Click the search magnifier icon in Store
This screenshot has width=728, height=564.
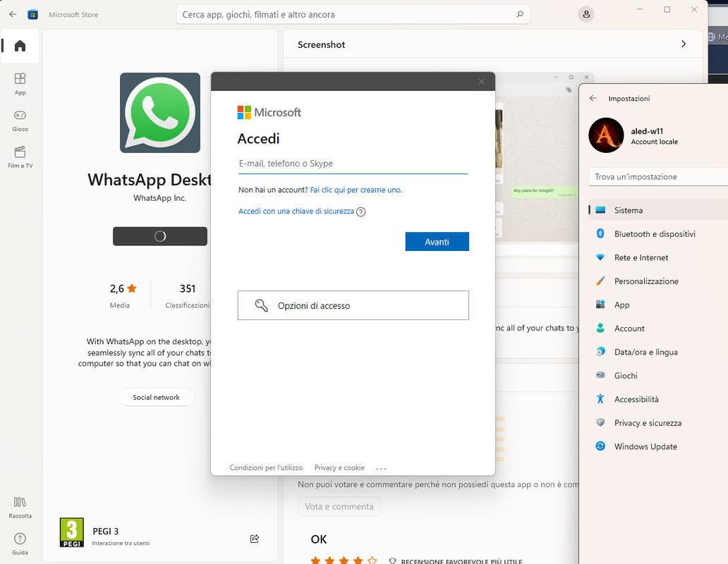tap(520, 14)
